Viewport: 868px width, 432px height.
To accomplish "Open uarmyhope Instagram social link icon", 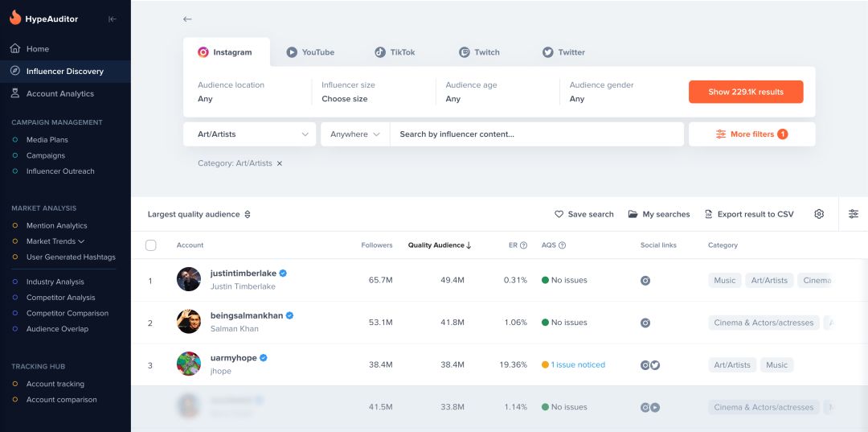I will tap(645, 365).
